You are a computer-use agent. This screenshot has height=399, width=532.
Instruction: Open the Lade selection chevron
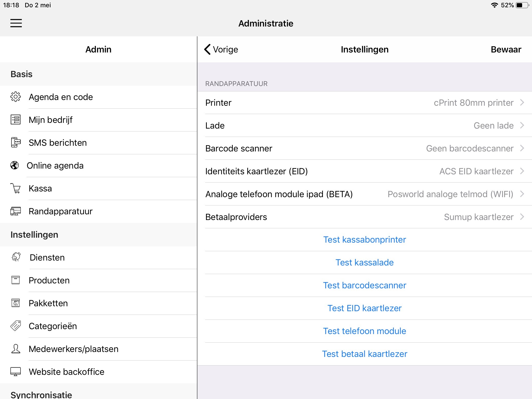click(522, 125)
